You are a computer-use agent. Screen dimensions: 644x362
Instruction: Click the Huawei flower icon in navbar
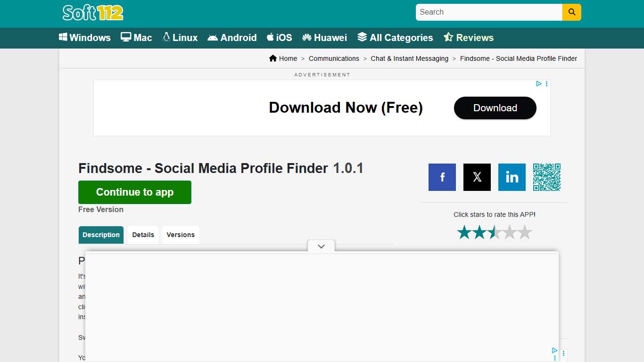pos(307,37)
